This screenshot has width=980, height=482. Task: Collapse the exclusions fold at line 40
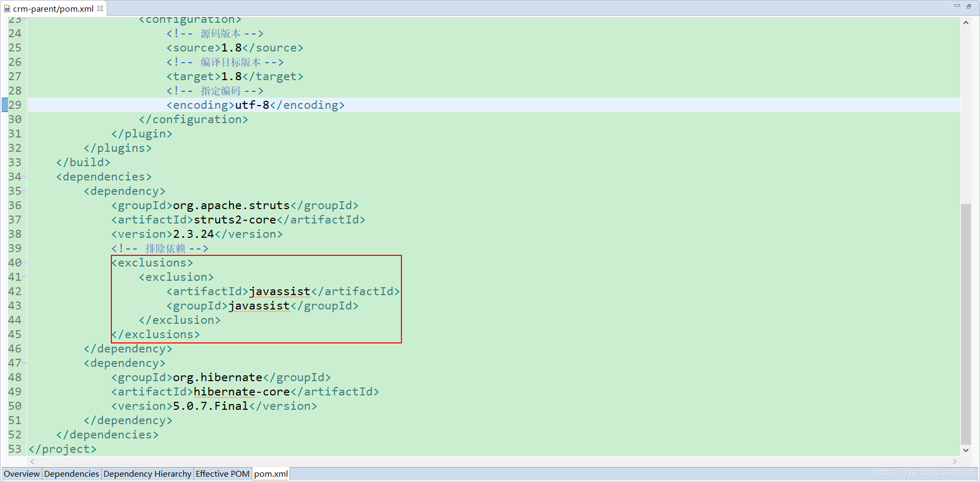click(24, 262)
